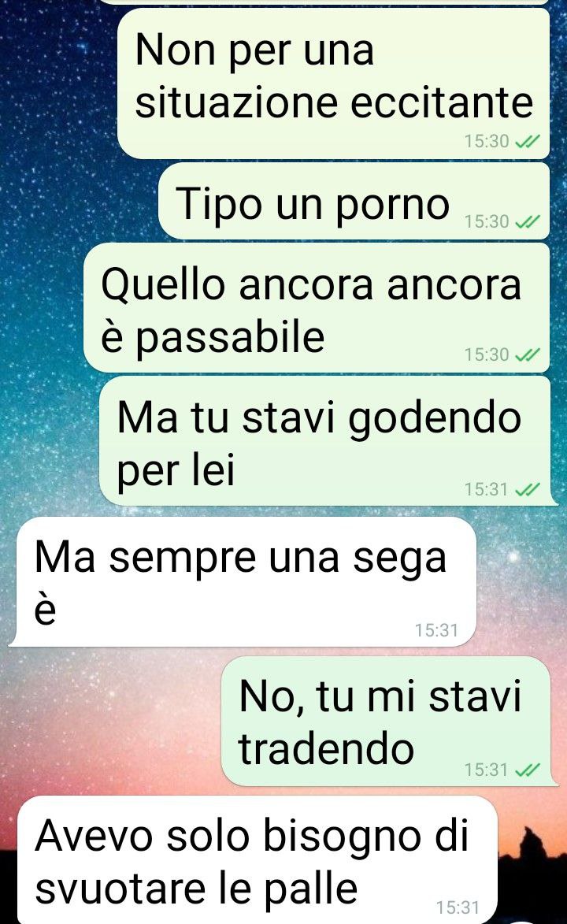Tap read ticks on 'mi stavi tradendo' message
This screenshot has width=567, height=924.
[x=528, y=770]
